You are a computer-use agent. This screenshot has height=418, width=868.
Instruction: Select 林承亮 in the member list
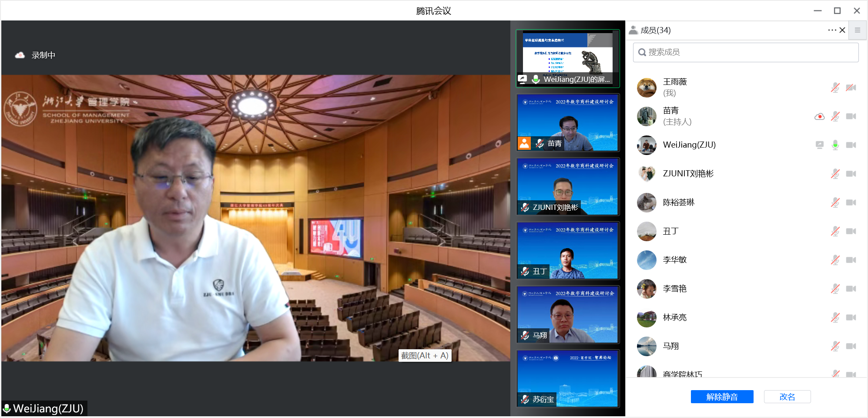pyautogui.click(x=674, y=317)
